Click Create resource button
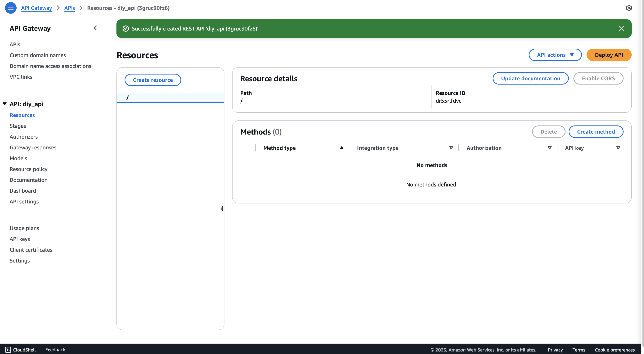The image size is (644, 354). (153, 80)
